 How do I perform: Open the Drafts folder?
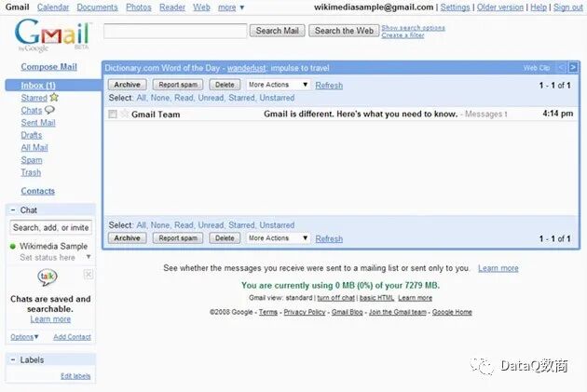[x=32, y=135]
